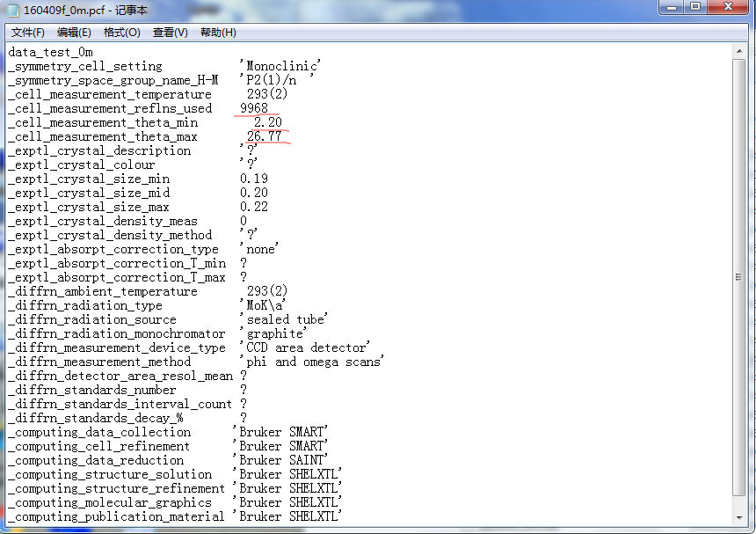Click 'Bruker SMART' on data_collection line
756x534 pixels.
point(280,432)
